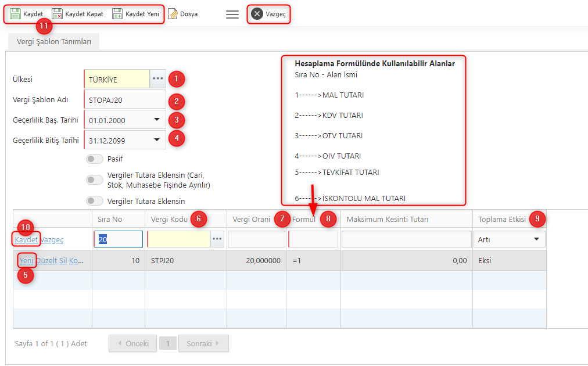Toggle Vergiler Tutara Eklensin (Cari, Stok, Muhasebe) switch
This screenshot has width=588, height=366.
[95, 180]
